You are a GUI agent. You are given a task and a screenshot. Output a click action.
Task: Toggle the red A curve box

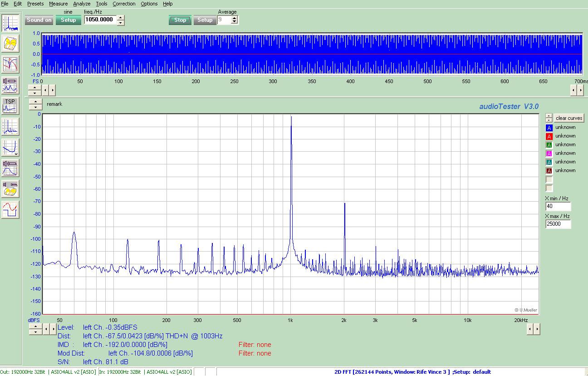tap(549, 136)
